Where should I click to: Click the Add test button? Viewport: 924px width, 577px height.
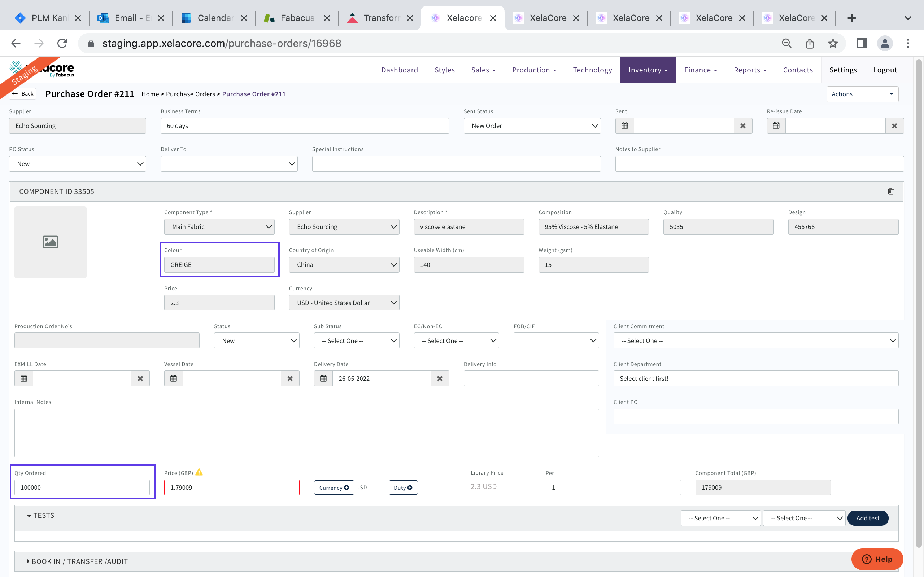(x=867, y=518)
